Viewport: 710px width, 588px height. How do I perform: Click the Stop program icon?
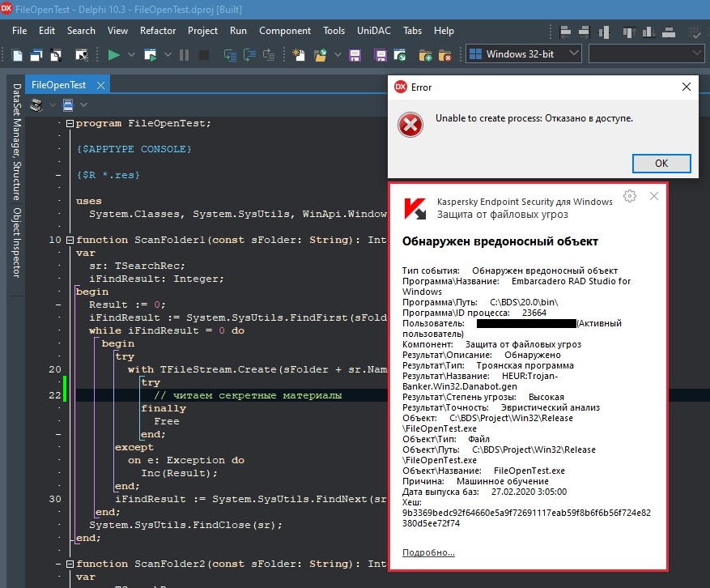click(x=204, y=55)
